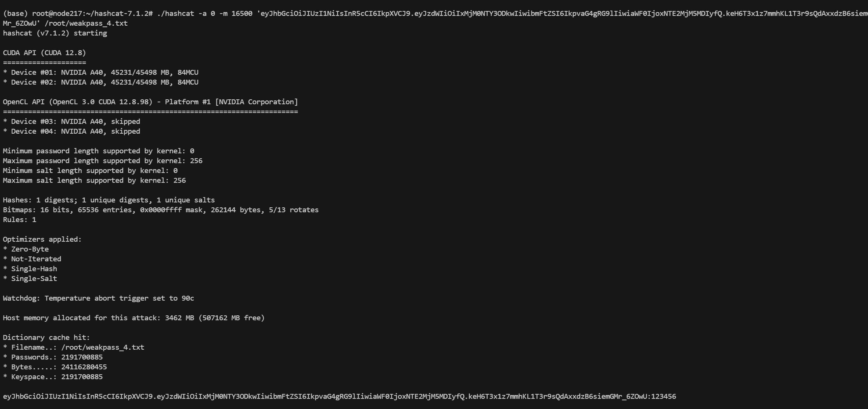
Task: Click the Device #01 NVIDIA A40 line
Action: click(x=100, y=73)
